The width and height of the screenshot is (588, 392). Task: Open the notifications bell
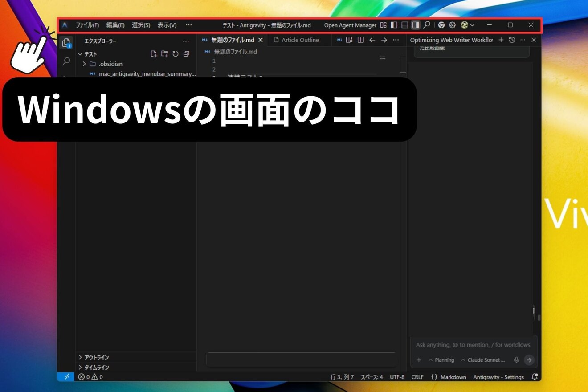pos(535,377)
